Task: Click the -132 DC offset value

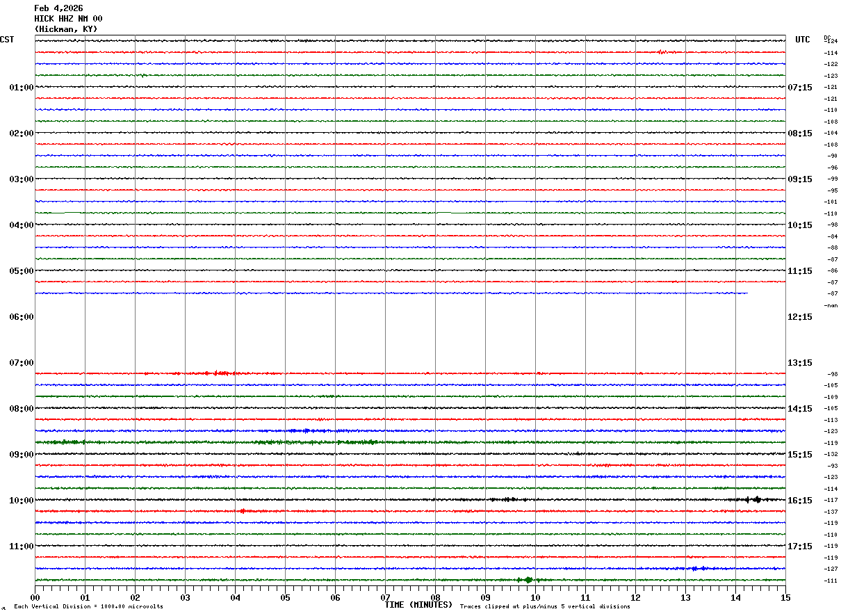Action: click(x=831, y=454)
